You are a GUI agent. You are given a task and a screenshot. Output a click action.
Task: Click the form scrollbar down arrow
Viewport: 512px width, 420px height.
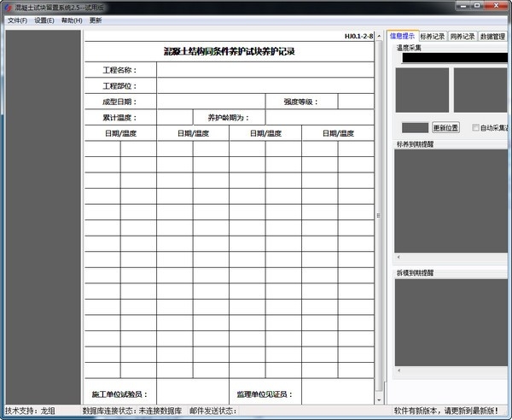[379, 400]
